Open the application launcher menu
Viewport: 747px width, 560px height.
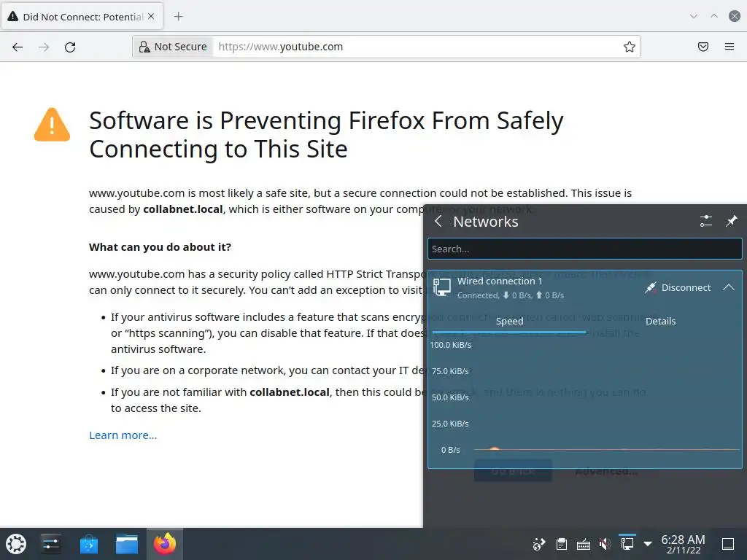(16, 544)
